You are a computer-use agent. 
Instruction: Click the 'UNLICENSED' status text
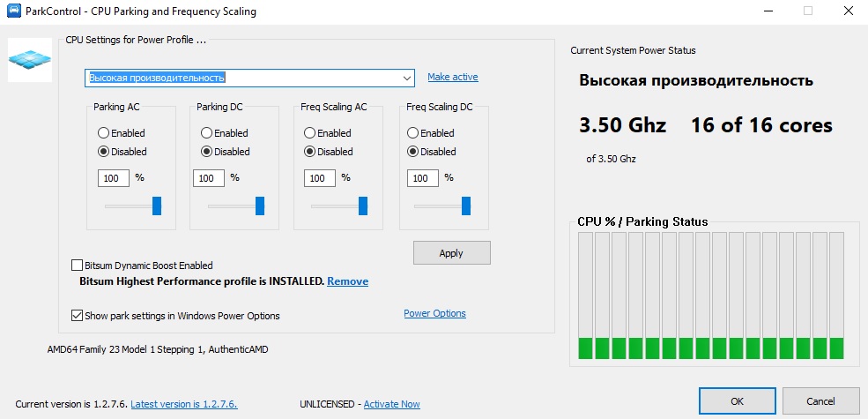(327, 404)
